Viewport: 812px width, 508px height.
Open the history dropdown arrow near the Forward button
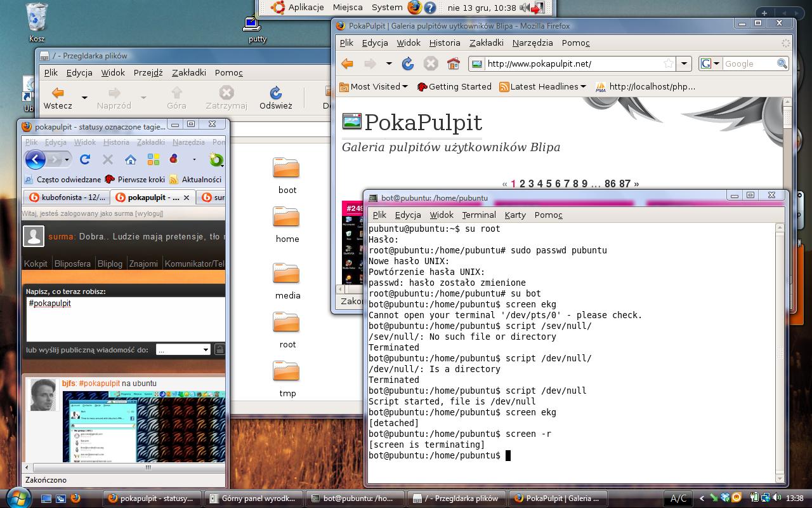coord(389,63)
